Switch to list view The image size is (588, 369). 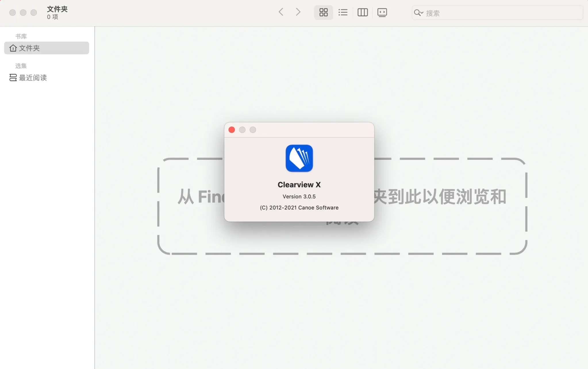(x=343, y=12)
